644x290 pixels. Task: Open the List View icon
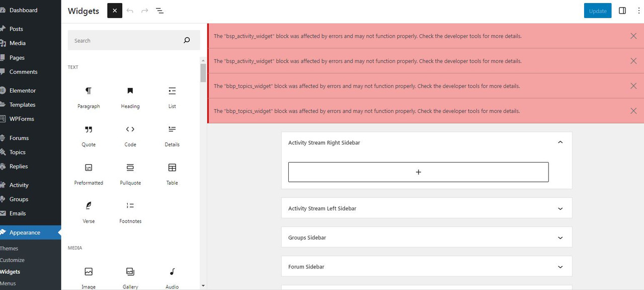pos(159,11)
